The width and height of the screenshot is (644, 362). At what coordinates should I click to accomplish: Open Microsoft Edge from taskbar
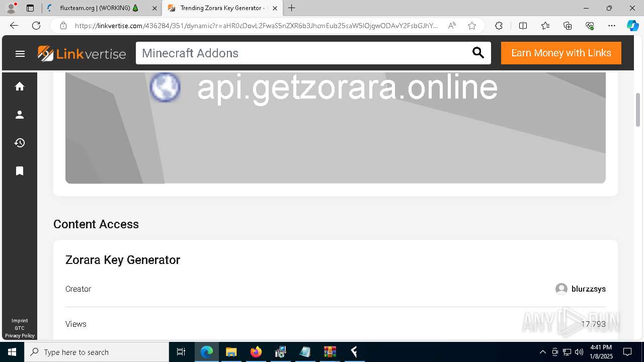[207, 352]
